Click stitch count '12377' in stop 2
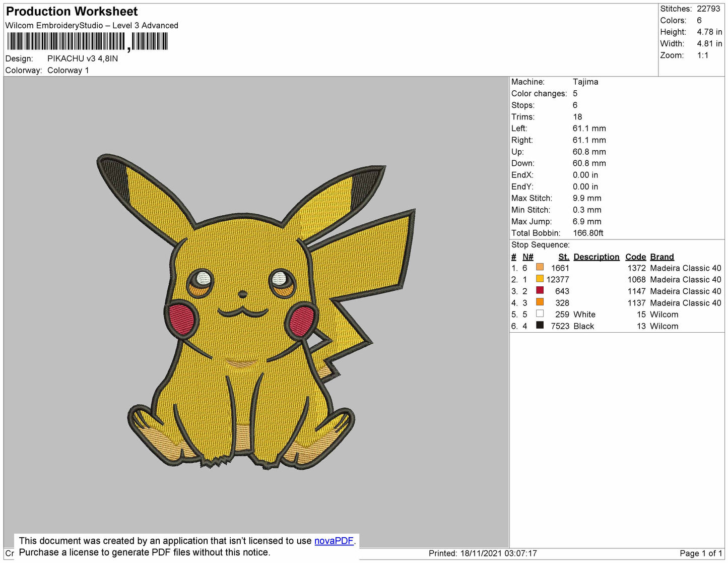Image resolution: width=728 pixels, height=563 pixels. tap(558, 279)
